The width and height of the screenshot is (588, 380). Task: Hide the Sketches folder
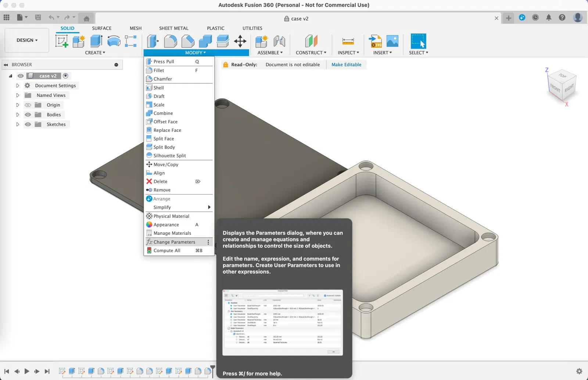pyautogui.click(x=28, y=124)
